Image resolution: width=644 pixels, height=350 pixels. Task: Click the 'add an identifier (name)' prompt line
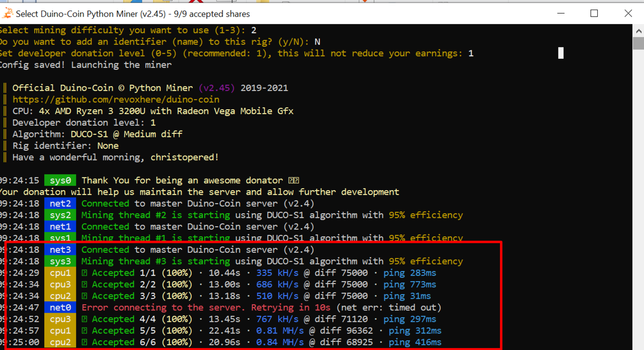(160, 42)
